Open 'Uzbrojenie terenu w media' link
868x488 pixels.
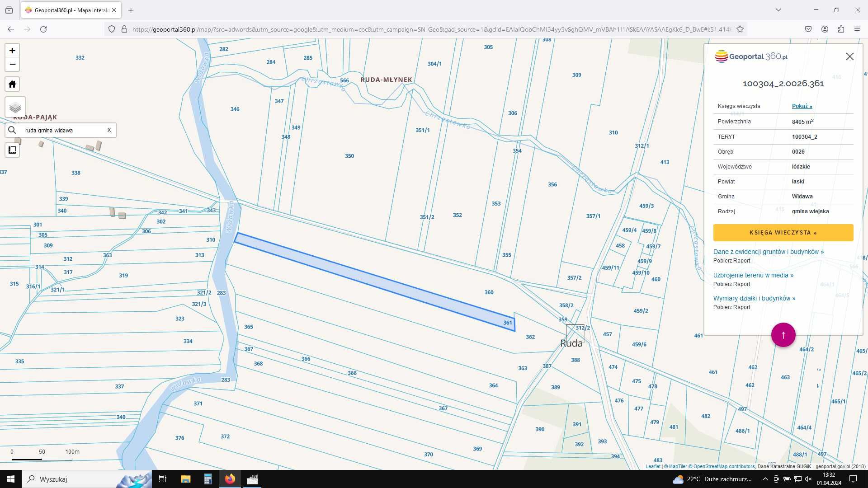coord(753,275)
